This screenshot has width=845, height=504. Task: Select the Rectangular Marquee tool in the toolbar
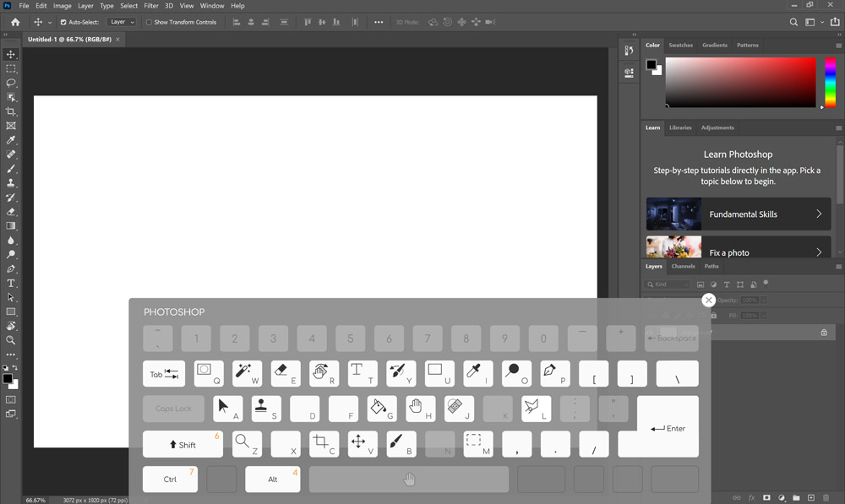tap(11, 69)
